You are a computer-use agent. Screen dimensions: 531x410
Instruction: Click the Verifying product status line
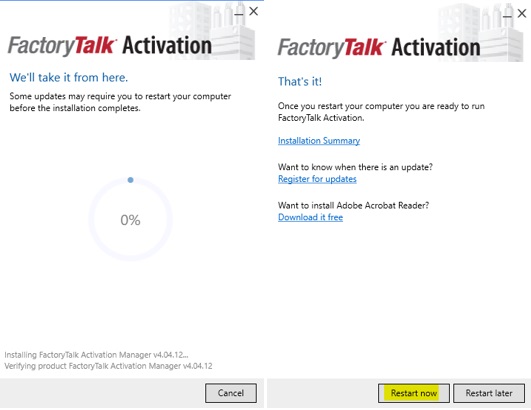click(x=108, y=366)
